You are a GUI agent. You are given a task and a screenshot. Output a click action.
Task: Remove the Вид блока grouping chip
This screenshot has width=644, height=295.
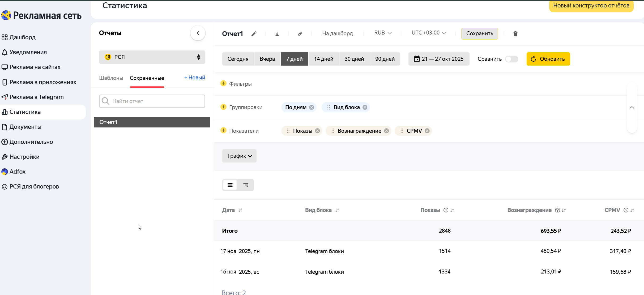[365, 107]
